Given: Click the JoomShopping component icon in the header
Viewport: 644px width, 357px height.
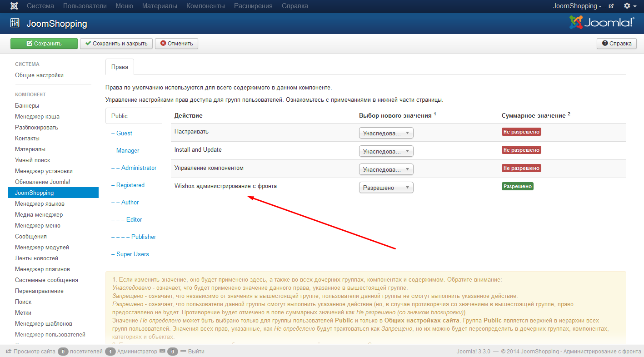Looking at the screenshot, I should point(15,23).
